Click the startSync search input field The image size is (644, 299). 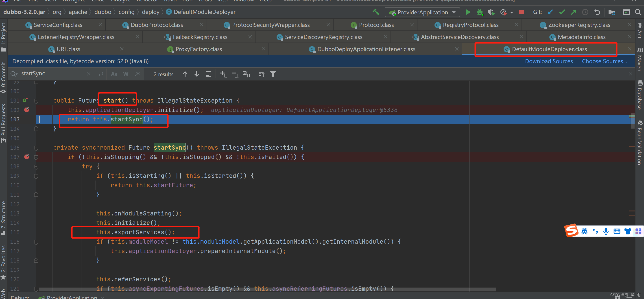[52, 73]
